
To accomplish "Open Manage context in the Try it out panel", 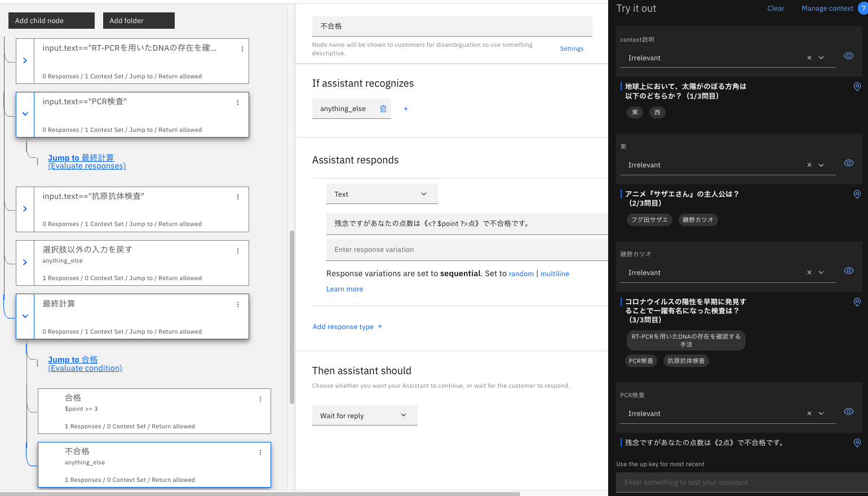I will (827, 8).
